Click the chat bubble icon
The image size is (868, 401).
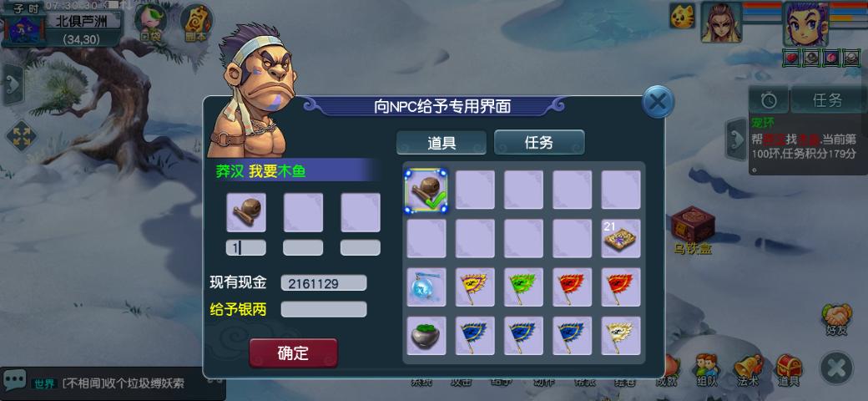[x=14, y=380]
